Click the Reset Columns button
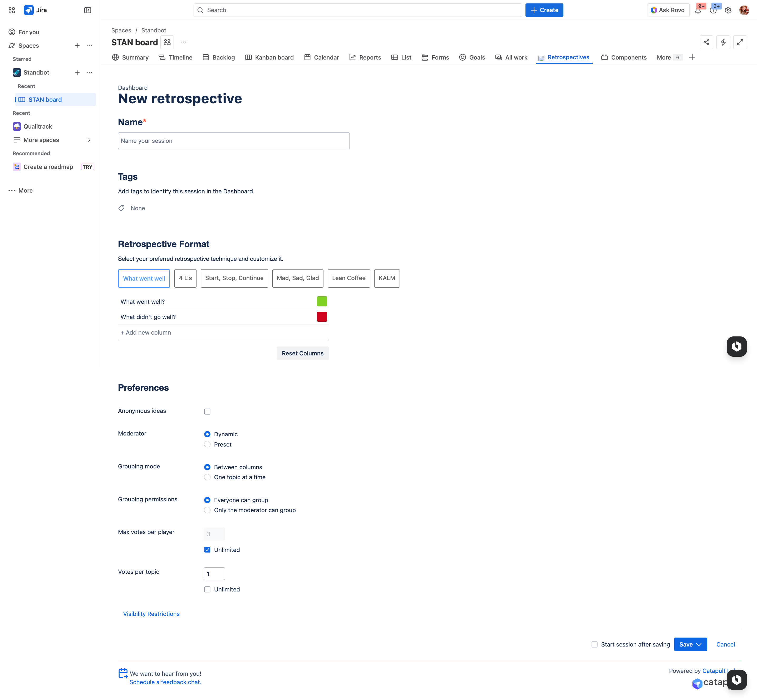The width and height of the screenshot is (757, 700). click(302, 353)
